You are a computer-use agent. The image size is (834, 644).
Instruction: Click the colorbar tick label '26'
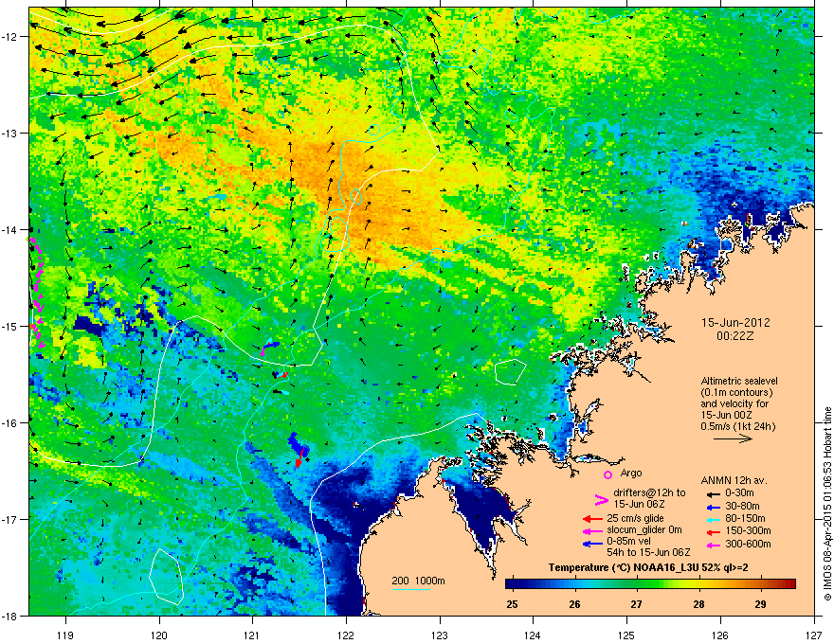tap(574, 604)
